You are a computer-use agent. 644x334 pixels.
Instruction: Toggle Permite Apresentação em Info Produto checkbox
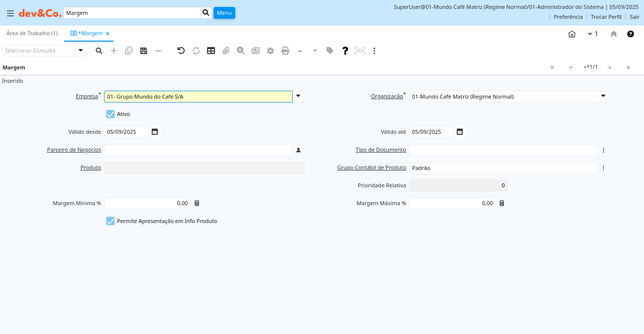pyautogui.click(x=110, y=221)
